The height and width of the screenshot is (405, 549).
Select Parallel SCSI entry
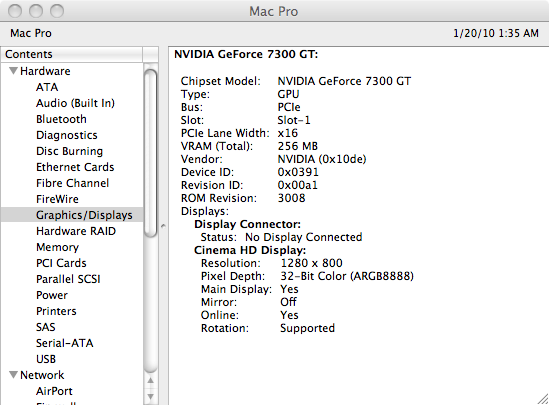[68, 279]
